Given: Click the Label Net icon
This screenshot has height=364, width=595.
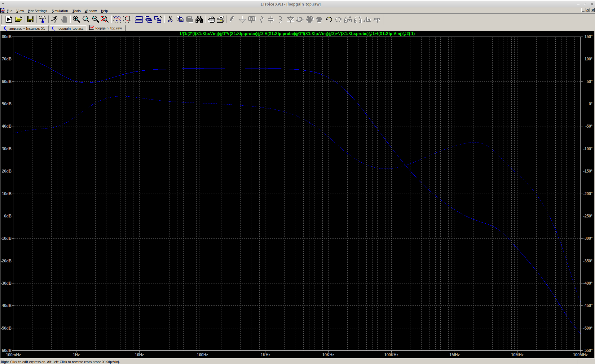Looking at the screenshot, I should click(252, 20).
